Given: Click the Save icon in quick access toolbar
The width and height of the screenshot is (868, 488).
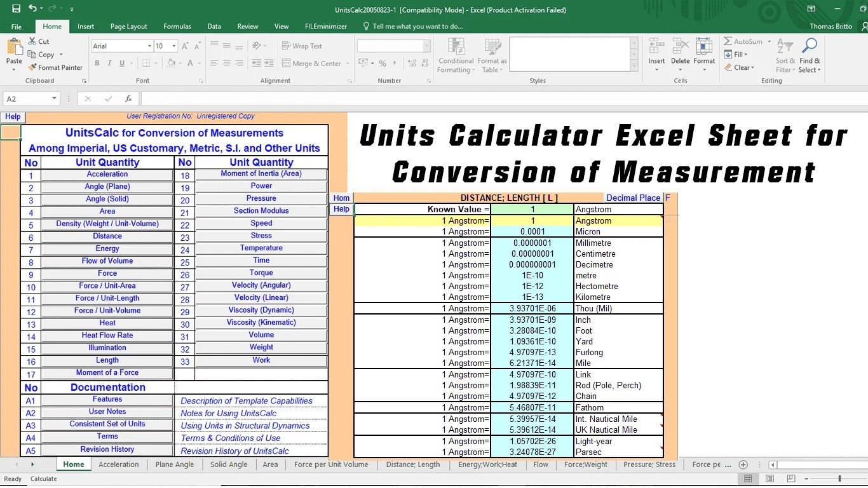Looking at the screenshot, I should [x=16, y=9].
